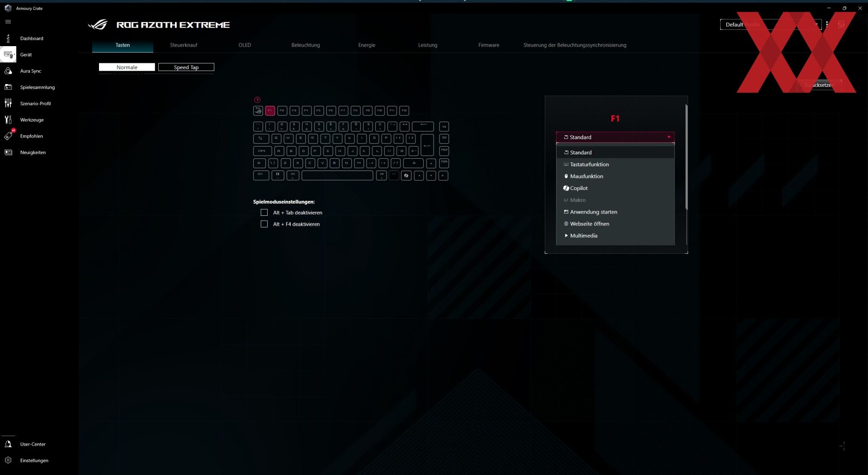Image resolution: width=868 pixels, height=475 pixels.
Task: Choose greyed Makro entry in list
Action: tap(615, 200)
